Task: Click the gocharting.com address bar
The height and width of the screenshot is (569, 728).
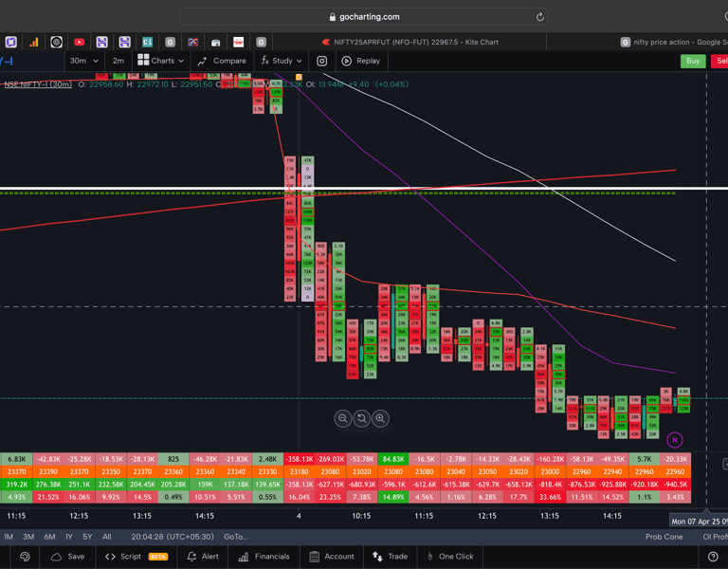Action: [x=364, y=17]
